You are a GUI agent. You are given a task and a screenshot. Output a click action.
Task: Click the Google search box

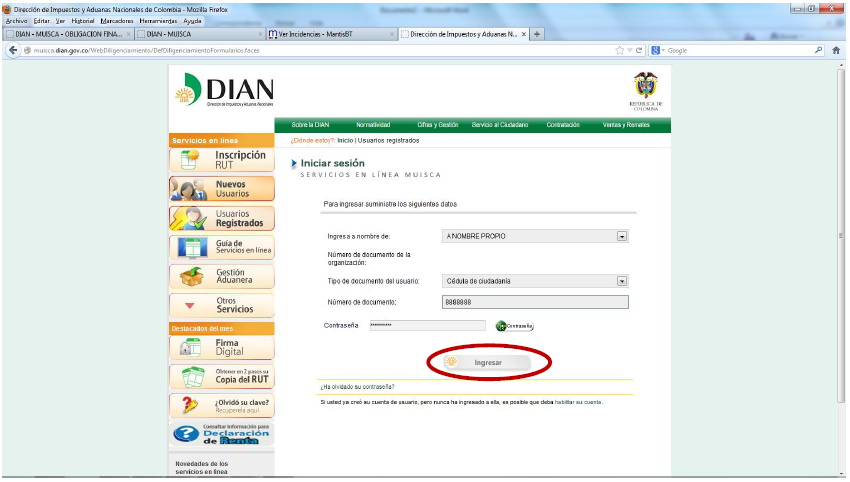(x=739, y=50)
